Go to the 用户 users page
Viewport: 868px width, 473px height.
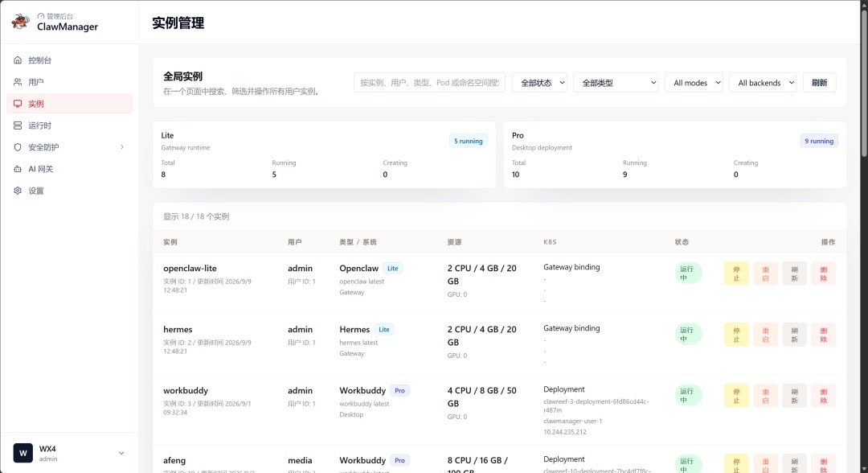[69, 82]
